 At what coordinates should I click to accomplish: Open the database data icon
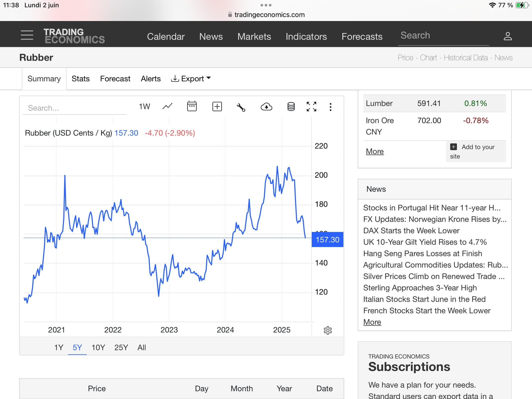tap(291, 106)
